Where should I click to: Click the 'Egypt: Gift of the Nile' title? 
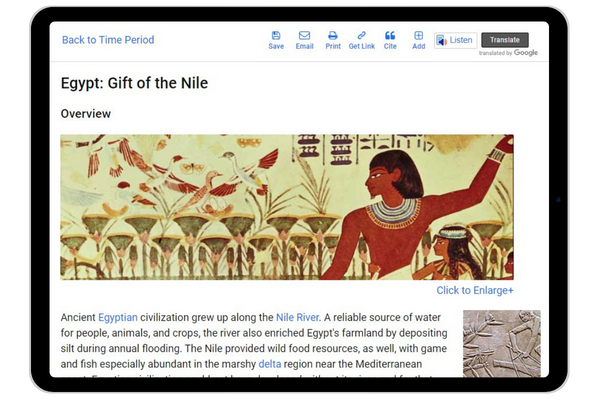coord(134,83)
